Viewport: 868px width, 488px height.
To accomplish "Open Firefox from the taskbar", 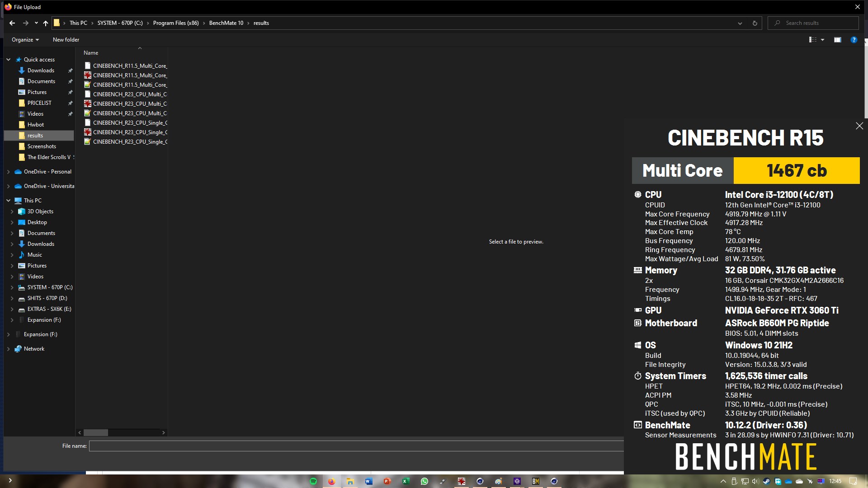I will pos(331,481).
